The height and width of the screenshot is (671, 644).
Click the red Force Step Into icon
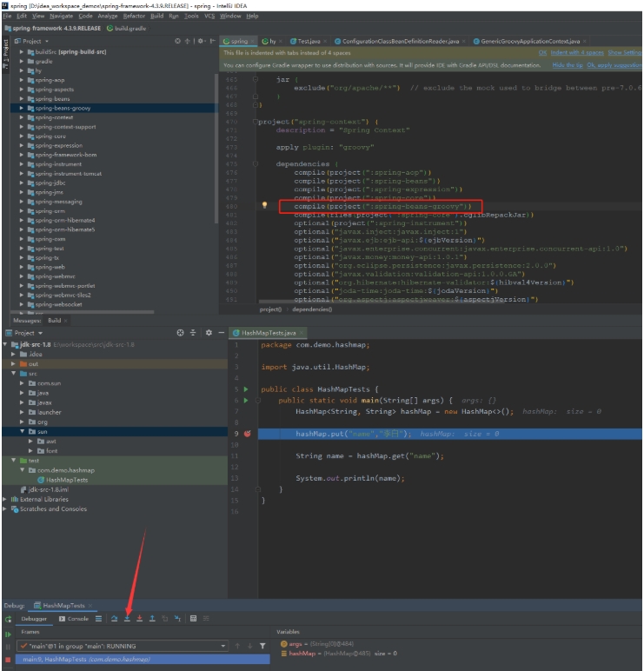pyautogui.click(x=140, y=618)
